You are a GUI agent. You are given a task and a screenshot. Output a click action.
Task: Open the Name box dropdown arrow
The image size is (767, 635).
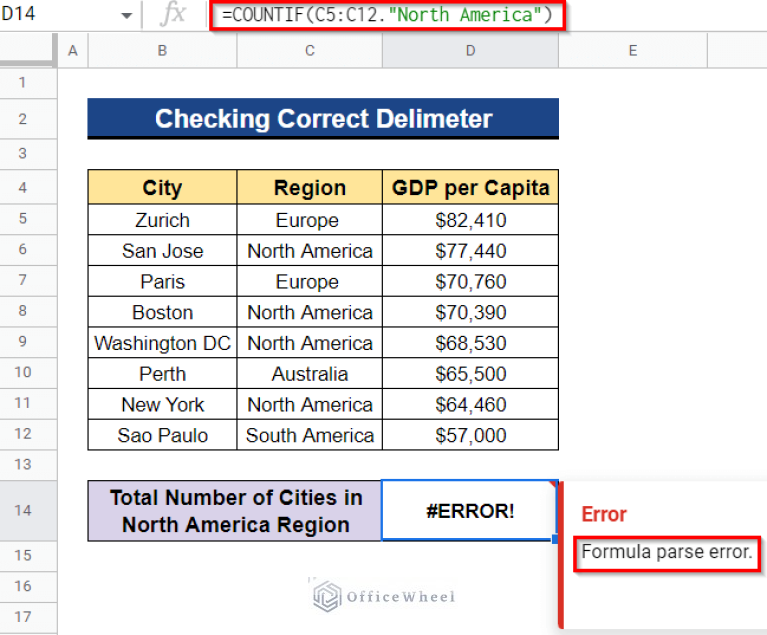click(126, 15)
